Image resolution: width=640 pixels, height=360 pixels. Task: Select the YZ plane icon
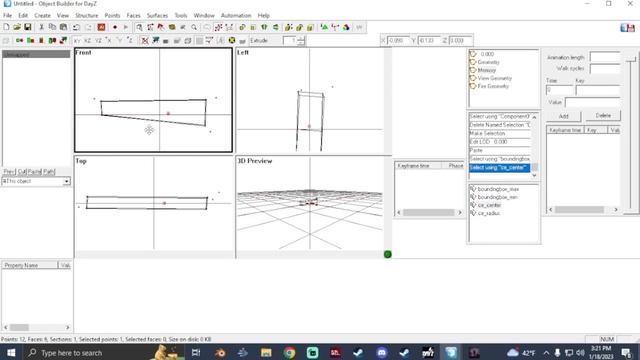pyautogui.click(x=98, y=40)
